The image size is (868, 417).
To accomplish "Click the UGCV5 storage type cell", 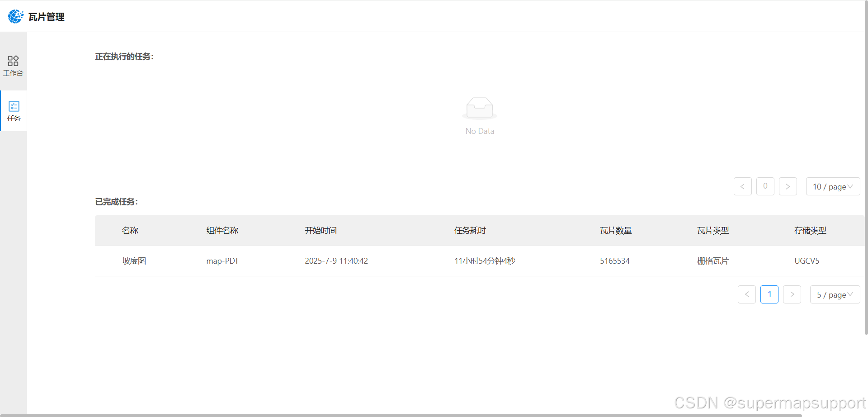I will [x=807, y=261].
